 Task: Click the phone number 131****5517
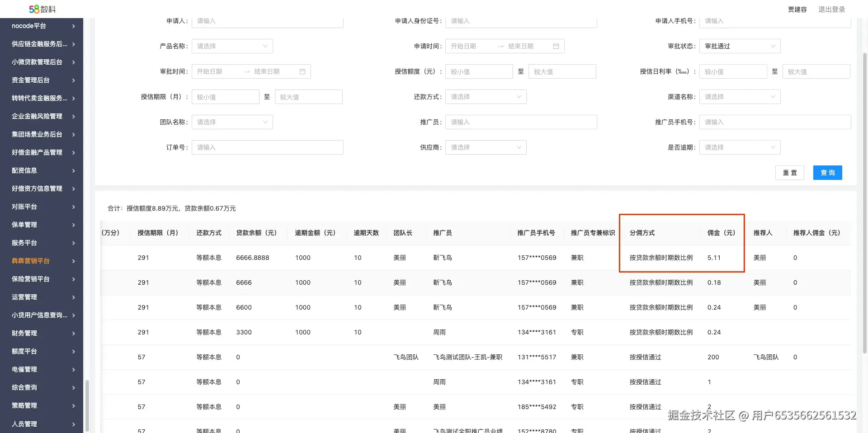[x=537, y=357]
